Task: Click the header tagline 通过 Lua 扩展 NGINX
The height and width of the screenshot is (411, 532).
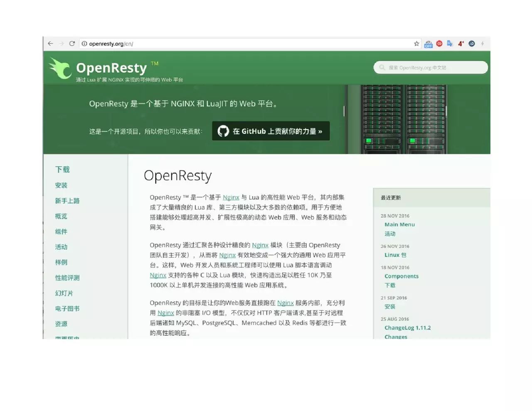Action: point(129,80)
